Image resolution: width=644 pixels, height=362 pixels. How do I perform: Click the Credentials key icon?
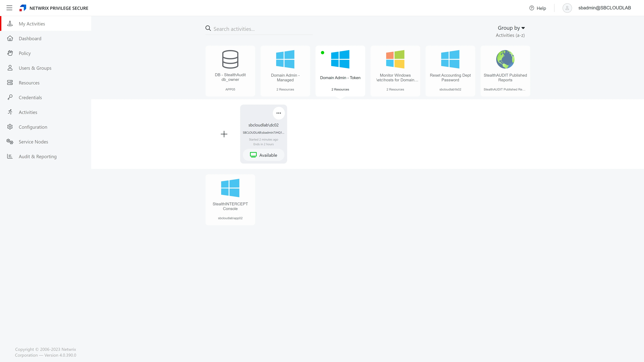tap(10, 97)
